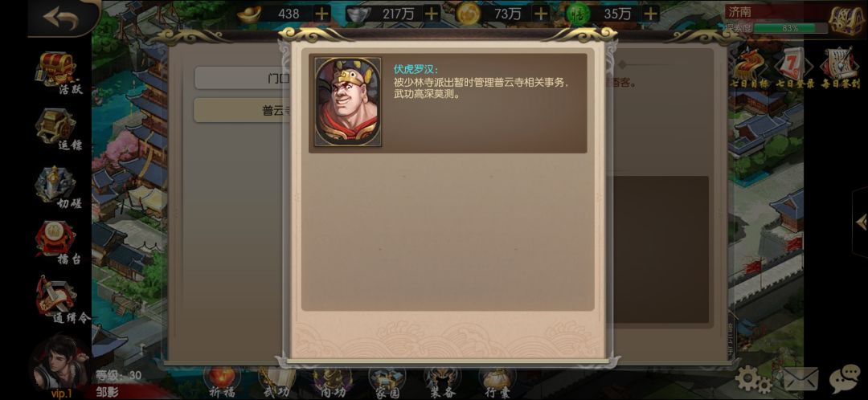This screenshot has height=400, width=868.
Task: Add more gold ingots with plus button
Action: pyautogui.click(x=321, y=14)
